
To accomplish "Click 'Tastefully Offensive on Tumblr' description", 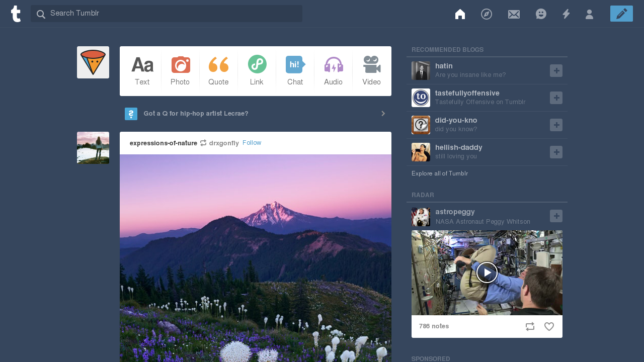I will coord(480,102).
